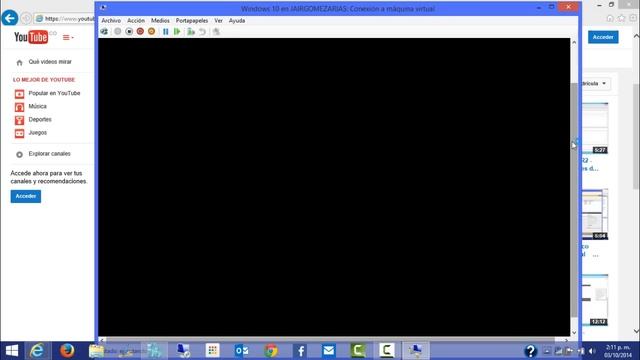Click Explorar canales
This screenshot has width=640, height=360.
tap(49, 154)
